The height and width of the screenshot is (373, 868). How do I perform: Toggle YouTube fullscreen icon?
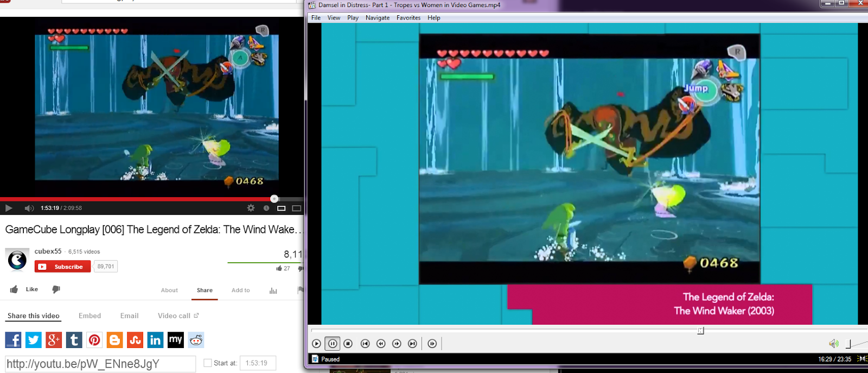tap(296, 208)
